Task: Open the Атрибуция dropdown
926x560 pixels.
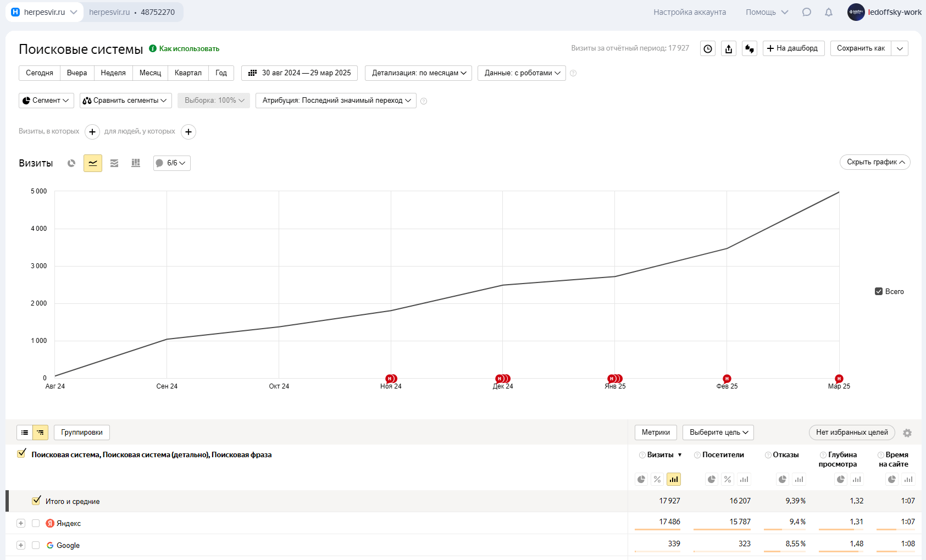Action: (x=336, y=101)
